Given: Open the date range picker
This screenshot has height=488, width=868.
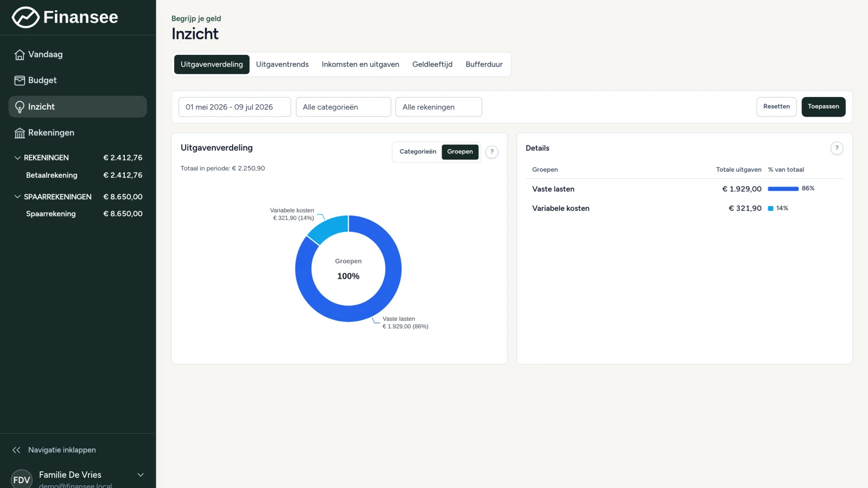Looking at the screenshot, I should pos(234,107).
